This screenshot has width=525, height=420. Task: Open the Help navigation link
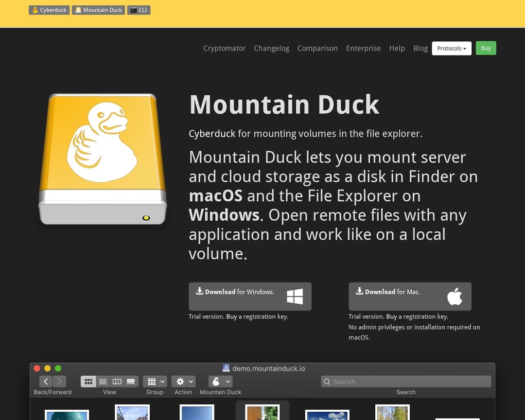[x=397, y=48]
